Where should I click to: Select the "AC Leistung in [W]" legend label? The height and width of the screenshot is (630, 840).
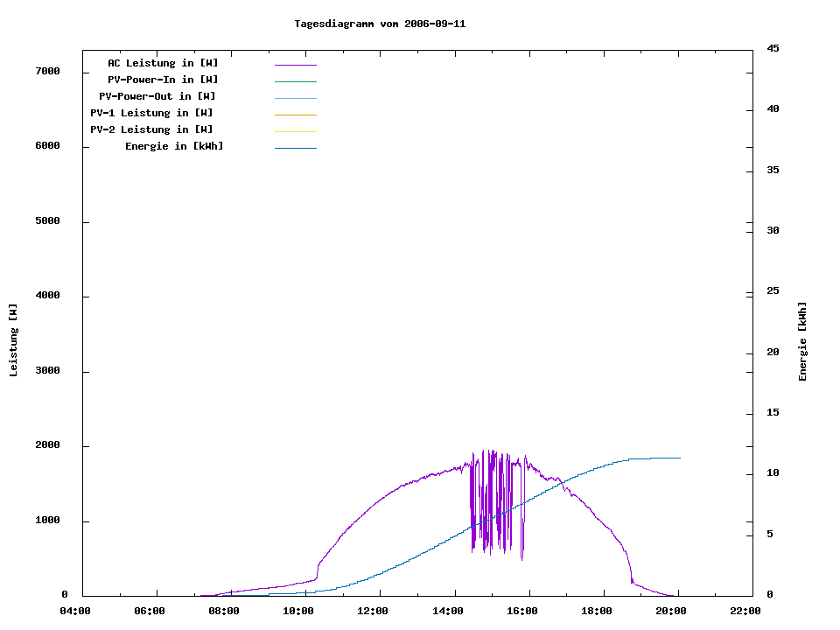(163, 63)
